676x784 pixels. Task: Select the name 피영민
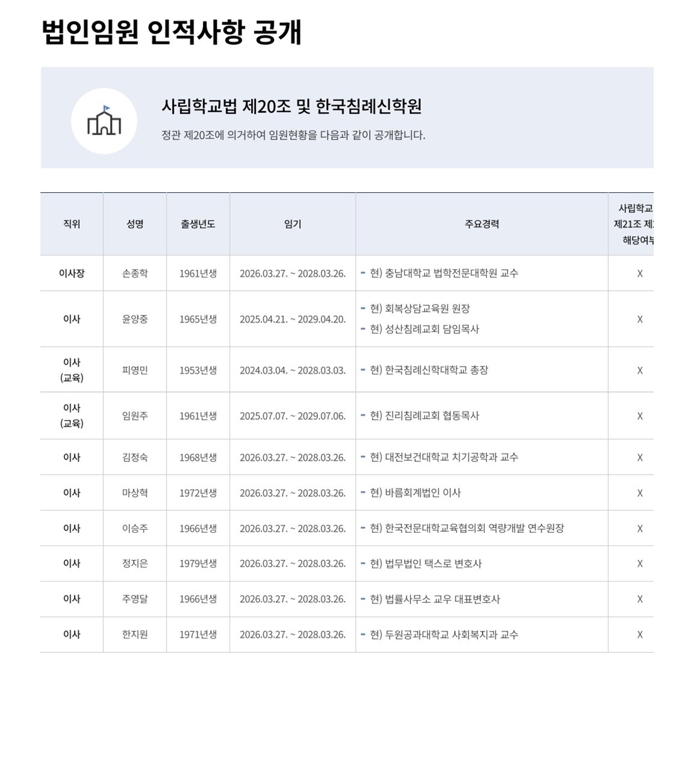(135, 370)
